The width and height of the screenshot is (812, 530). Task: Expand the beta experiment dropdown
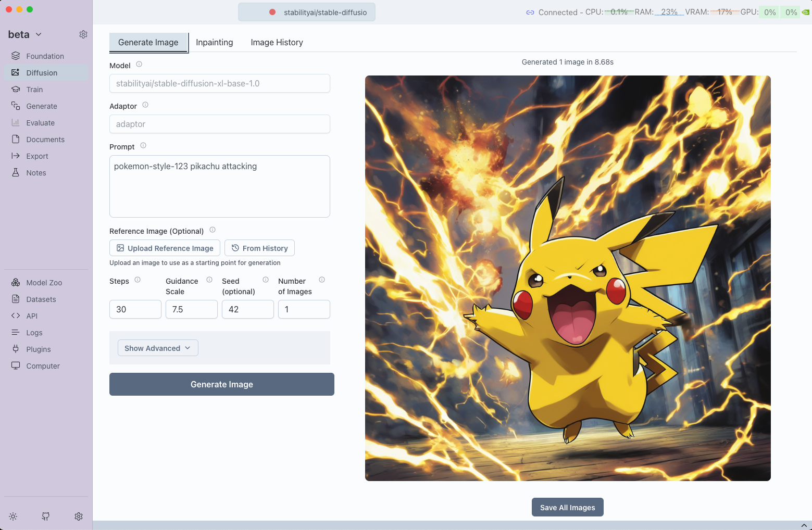(x=24, y=34)
